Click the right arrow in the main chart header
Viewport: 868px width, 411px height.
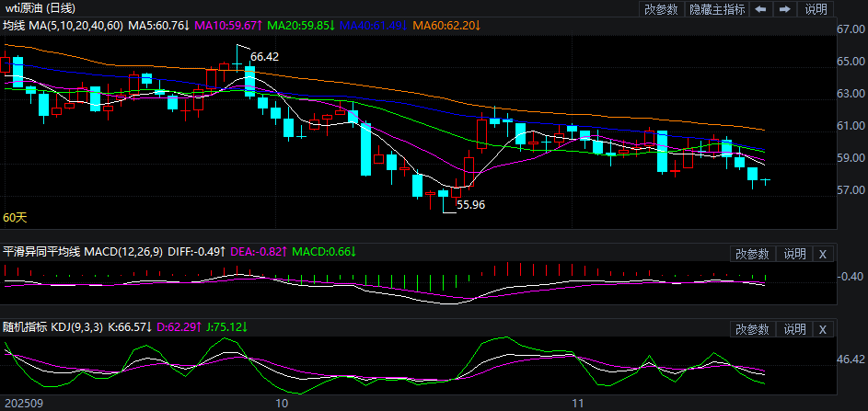click(x=784, y=9)
